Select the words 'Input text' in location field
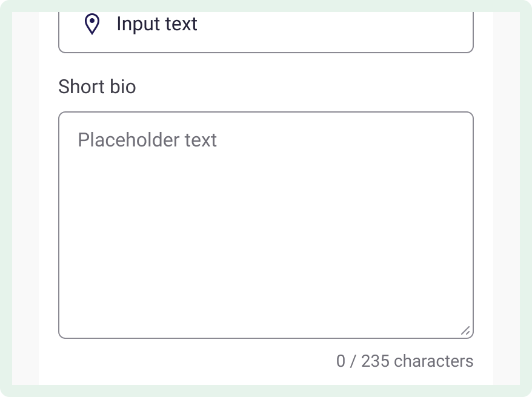Image resolution: width=532 pixels, height=397 pixels. tap(157, 24)
